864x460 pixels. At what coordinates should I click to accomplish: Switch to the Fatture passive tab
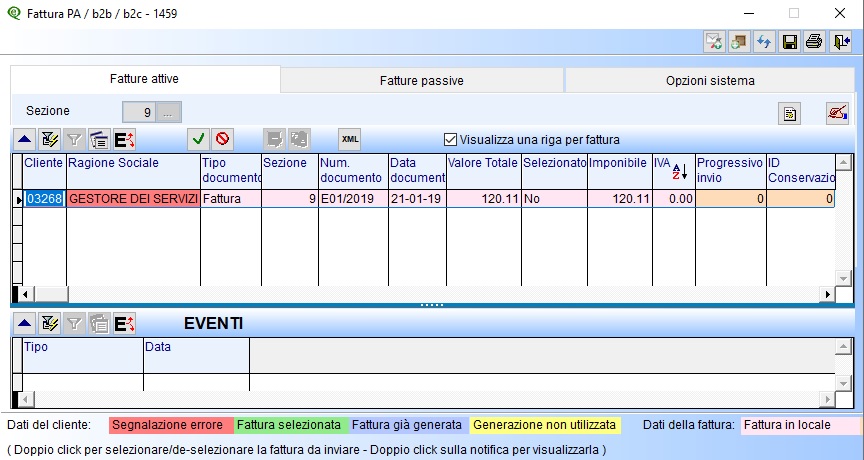pyautogui.click(x=422, y=80)
